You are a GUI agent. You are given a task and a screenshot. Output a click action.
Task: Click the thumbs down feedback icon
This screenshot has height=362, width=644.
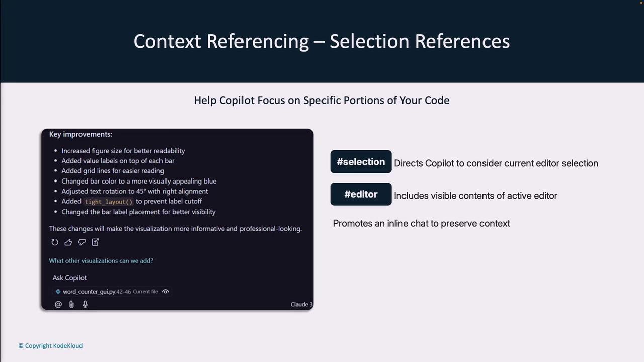point(82,242)
